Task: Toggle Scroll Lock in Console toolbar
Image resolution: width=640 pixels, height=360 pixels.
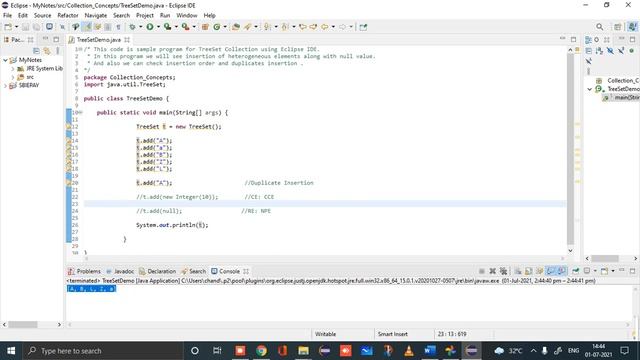Action: (528, 271)
